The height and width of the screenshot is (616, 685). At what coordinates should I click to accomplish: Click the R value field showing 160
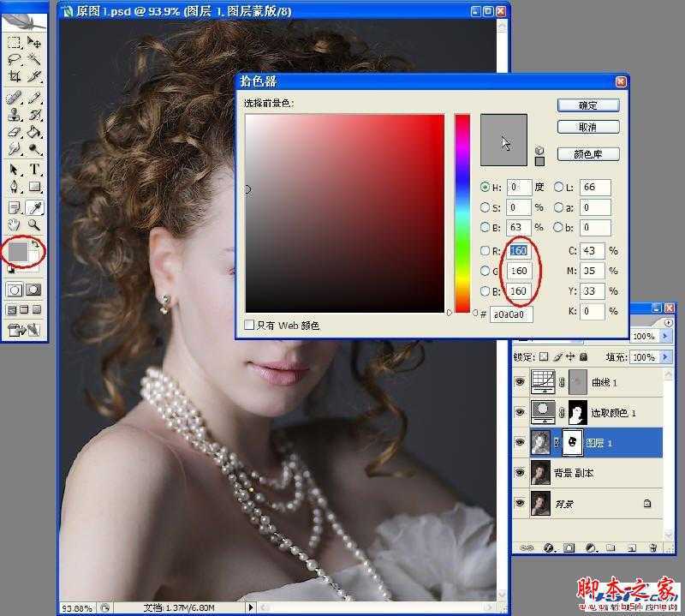pos(519,250)
